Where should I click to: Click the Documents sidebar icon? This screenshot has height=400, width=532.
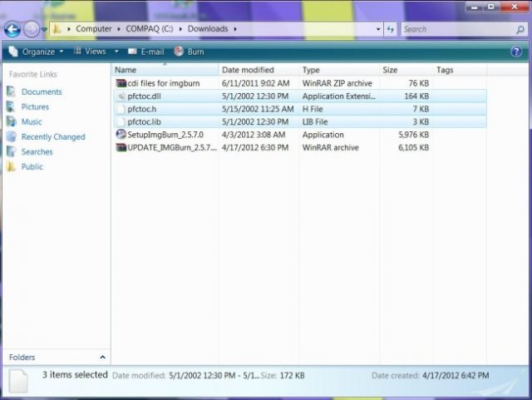(11, 91)
